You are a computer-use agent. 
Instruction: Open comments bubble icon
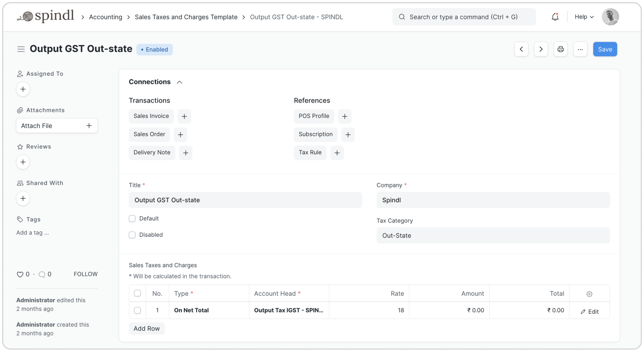tap(42, 274)
